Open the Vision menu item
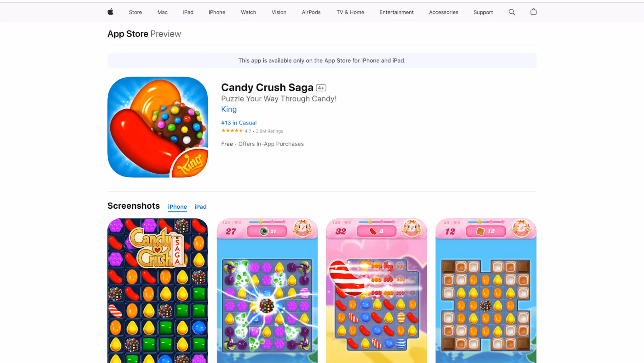Viewport: 644px width, 363px height. coord(279,12)
